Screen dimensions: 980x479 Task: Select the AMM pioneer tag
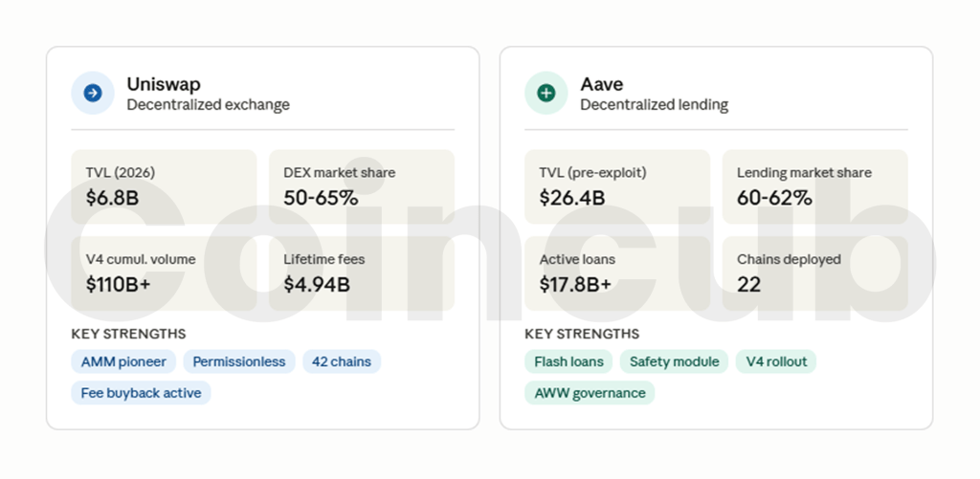pos(123,361)
